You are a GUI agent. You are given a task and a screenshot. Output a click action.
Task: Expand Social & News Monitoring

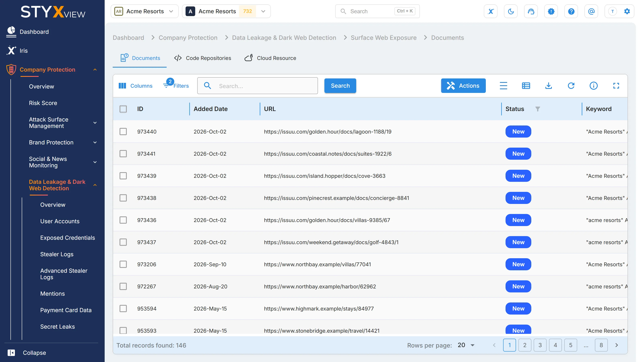95,162
